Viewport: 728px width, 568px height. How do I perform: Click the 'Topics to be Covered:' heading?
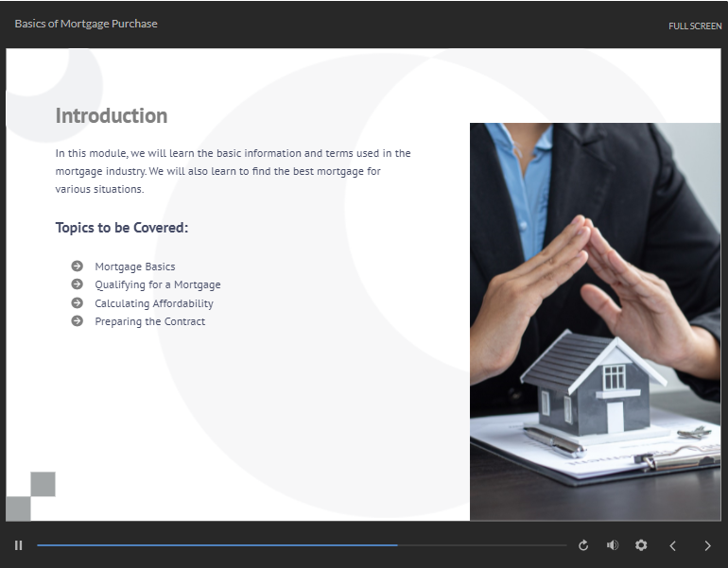click(x=122, y=228)
